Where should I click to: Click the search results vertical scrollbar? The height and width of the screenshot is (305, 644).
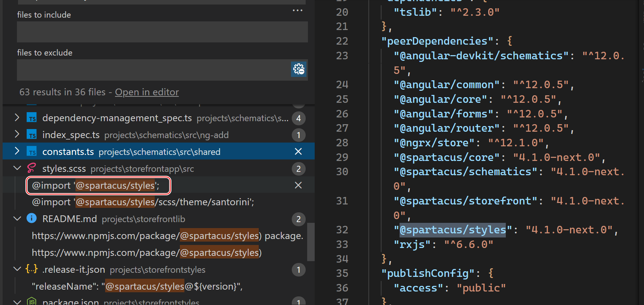(311, 242)
